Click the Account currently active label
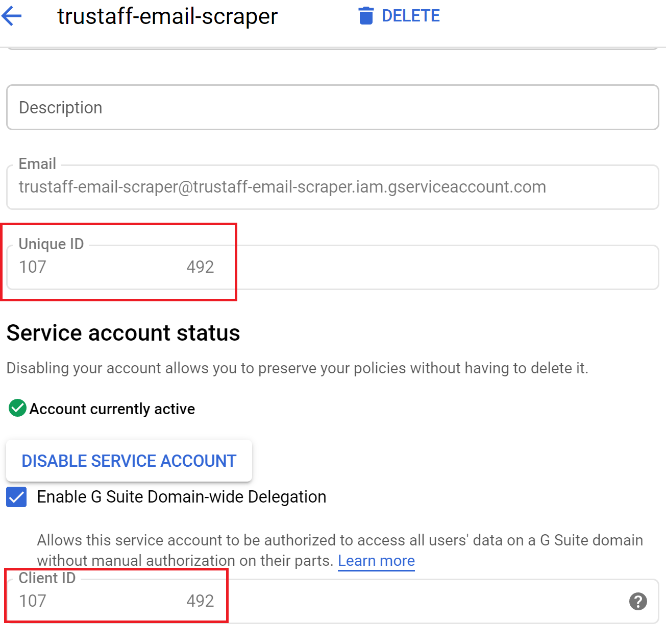Viewport: 666px width, 644px height. pos(112,408)
